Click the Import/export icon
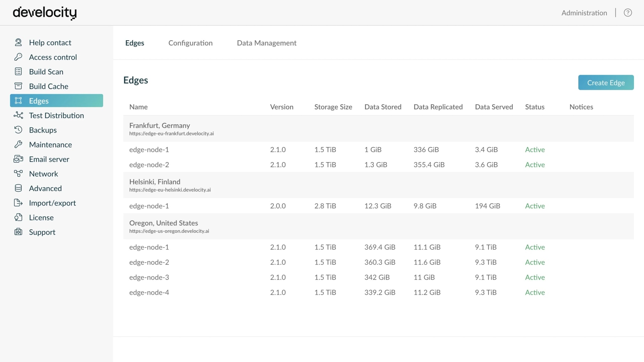The height and width of the screenshot is (362, 644). pyautogui.click(x=18, y=203)
